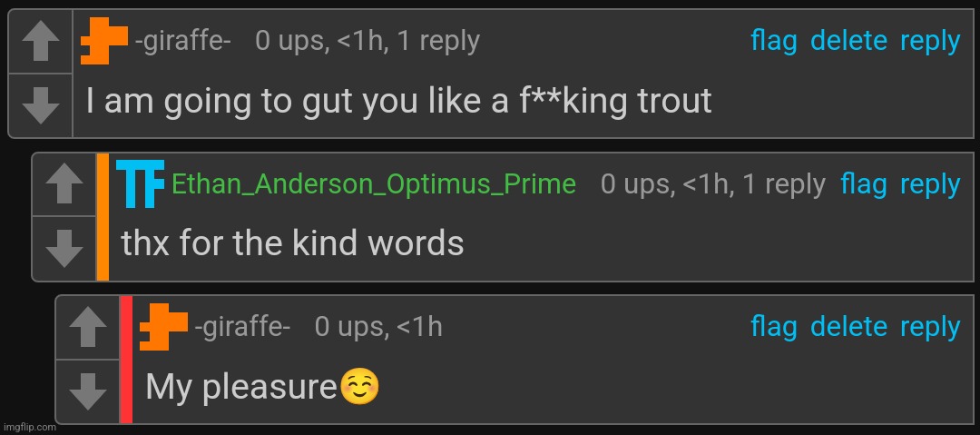Upvote the "thx for the kind words" comment

tap(64, 186)
